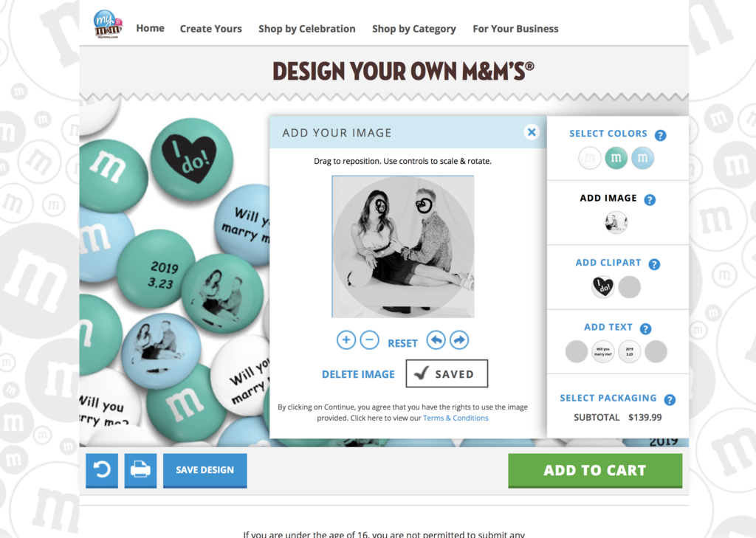The image size is (756, 538).
Task: Rotate image clockwise with right arrow
Action: [459, 340]
